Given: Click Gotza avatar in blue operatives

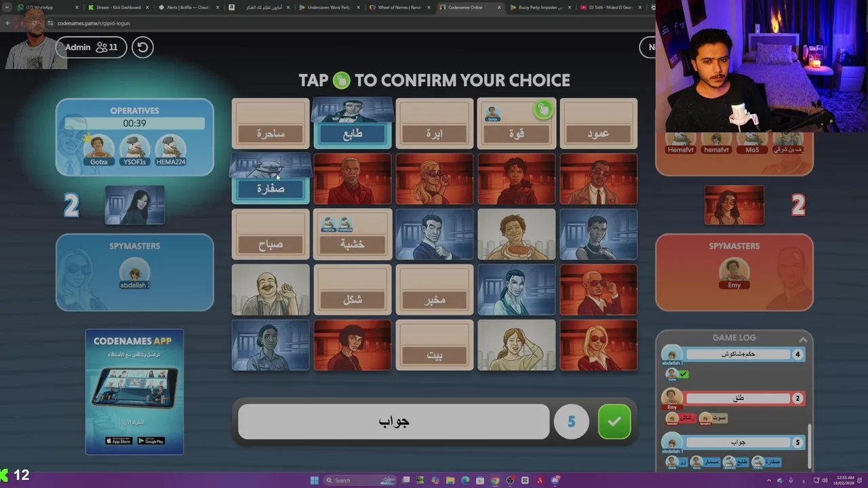Looking at the screenshot, I should point(99,148).
